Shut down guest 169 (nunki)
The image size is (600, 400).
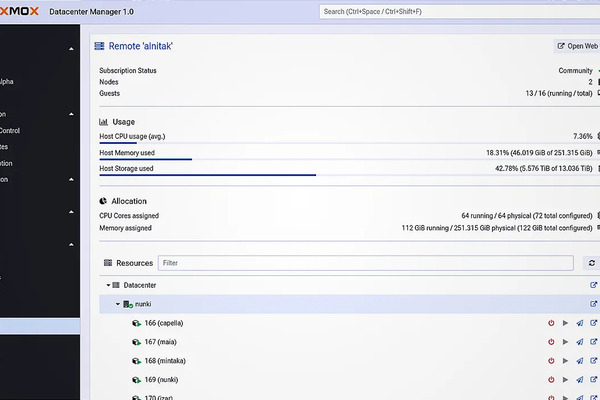click(551, 380)
